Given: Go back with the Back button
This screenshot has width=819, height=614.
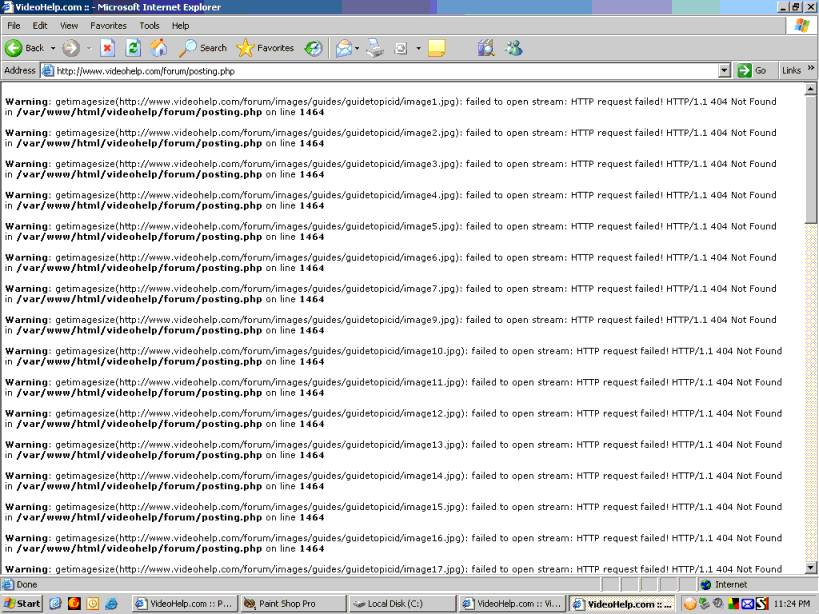Looking at the screenshot, I should point(25,49).
